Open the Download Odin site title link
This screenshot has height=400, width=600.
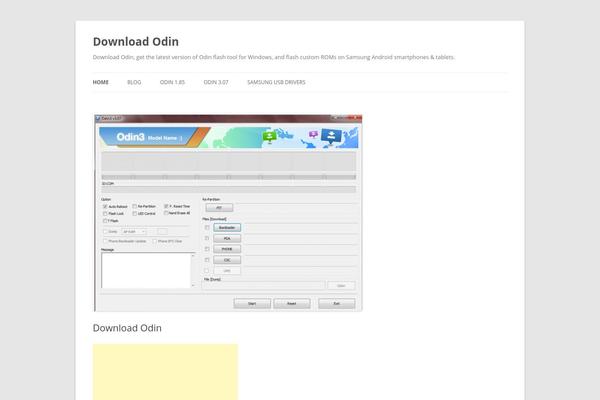click(135, 41)
